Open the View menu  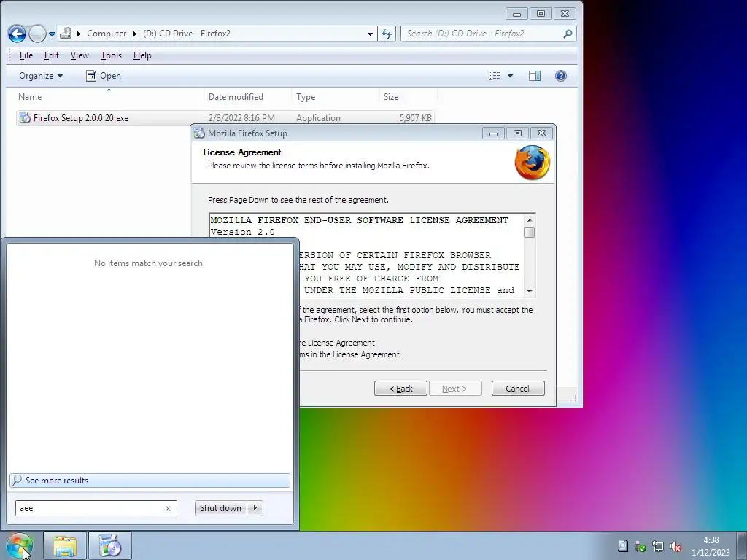[x=80, y=55]
